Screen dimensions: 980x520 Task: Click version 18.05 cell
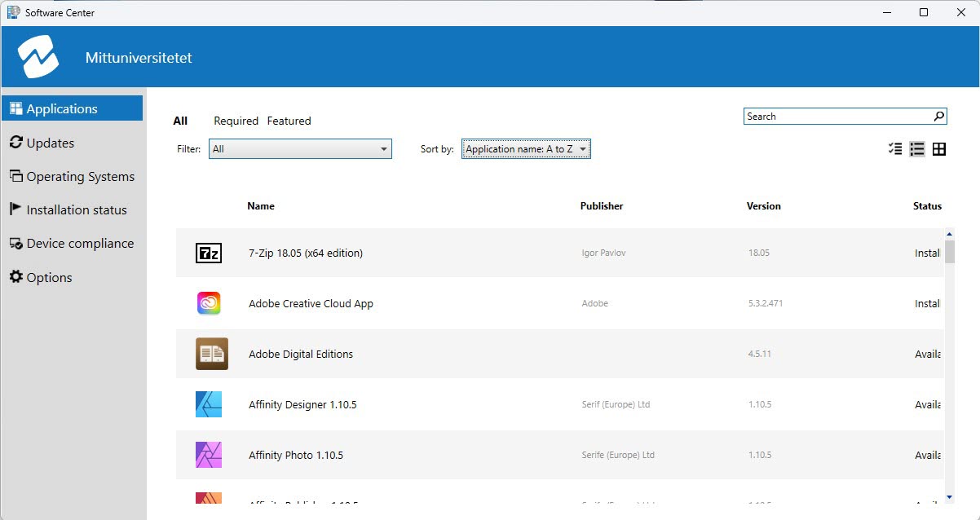pyautogui.click(x=759, y=253)
